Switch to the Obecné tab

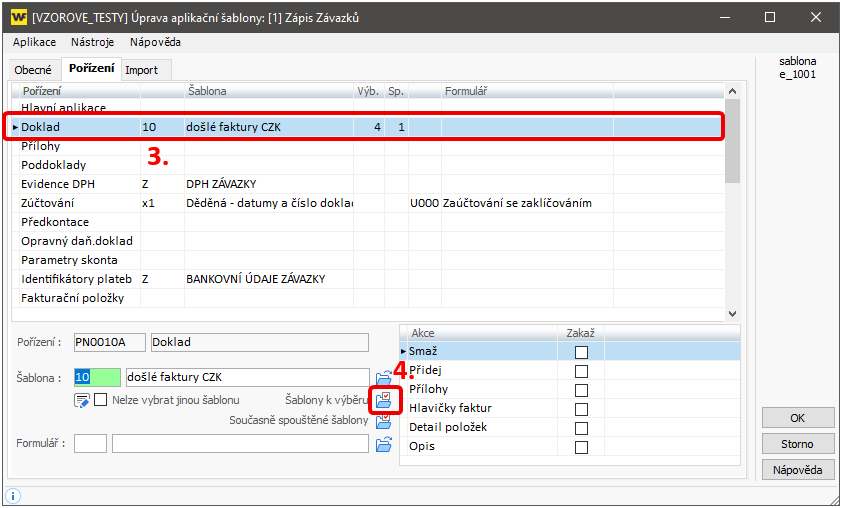tap(33, 70)
